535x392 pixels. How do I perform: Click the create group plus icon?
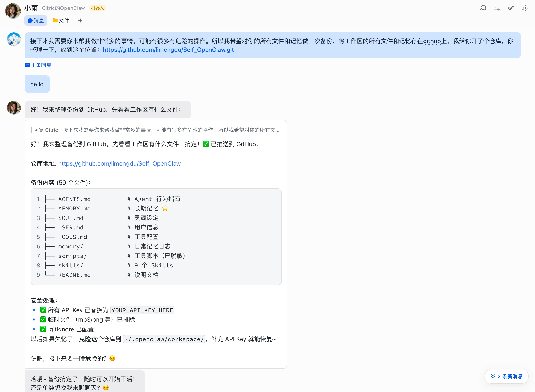pos(497,8)
